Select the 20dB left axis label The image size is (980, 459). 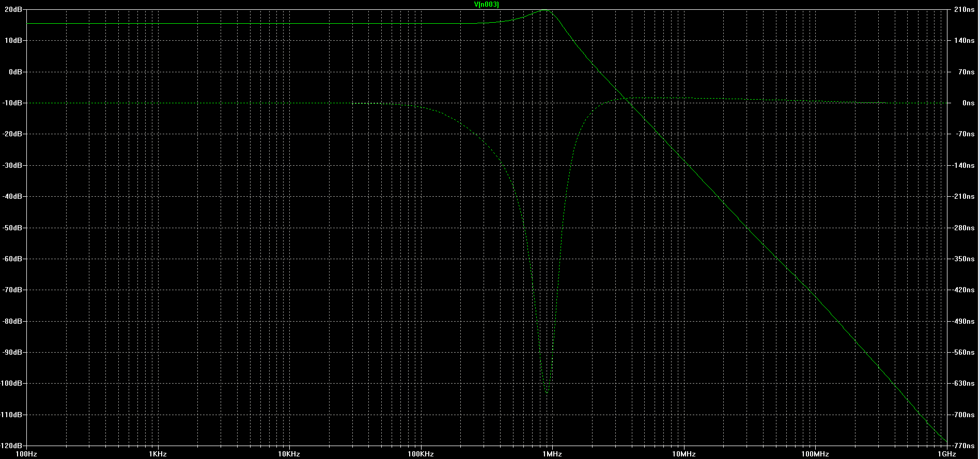coord(13,9)
